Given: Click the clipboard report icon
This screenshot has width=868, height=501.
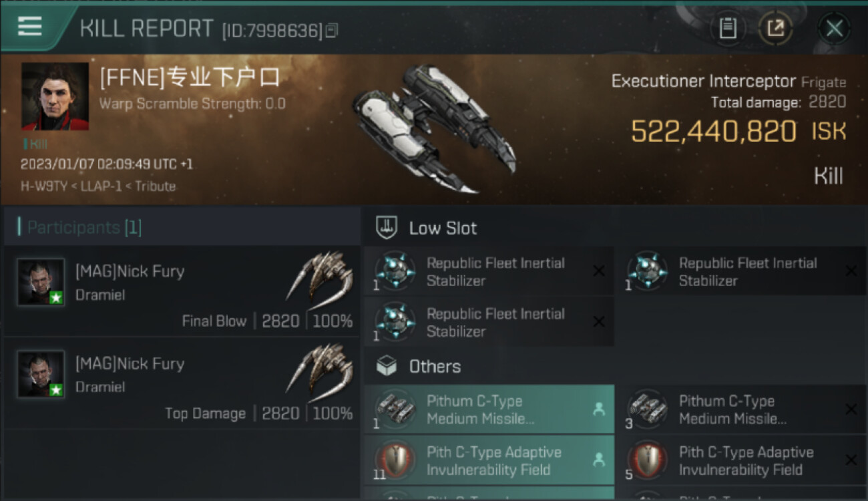Looking at the screenshot, I should 728,28.
